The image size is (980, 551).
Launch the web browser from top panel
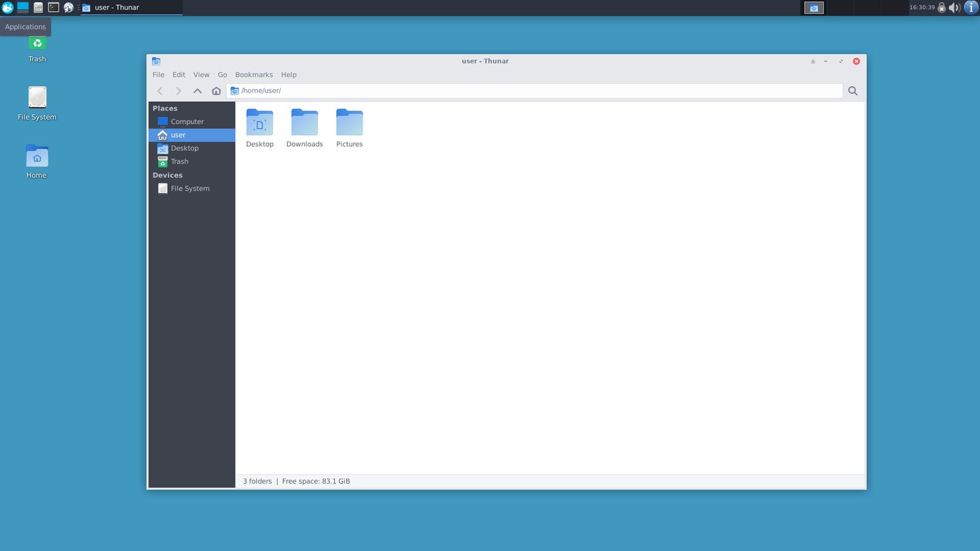pyautogui.click(x=69, y=7)
